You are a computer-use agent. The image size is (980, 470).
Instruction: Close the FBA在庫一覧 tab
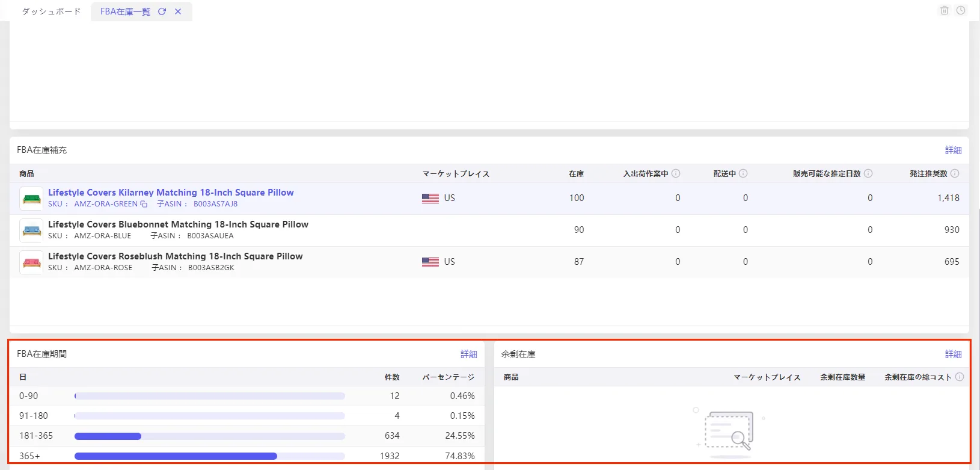(x=178, y=11)
